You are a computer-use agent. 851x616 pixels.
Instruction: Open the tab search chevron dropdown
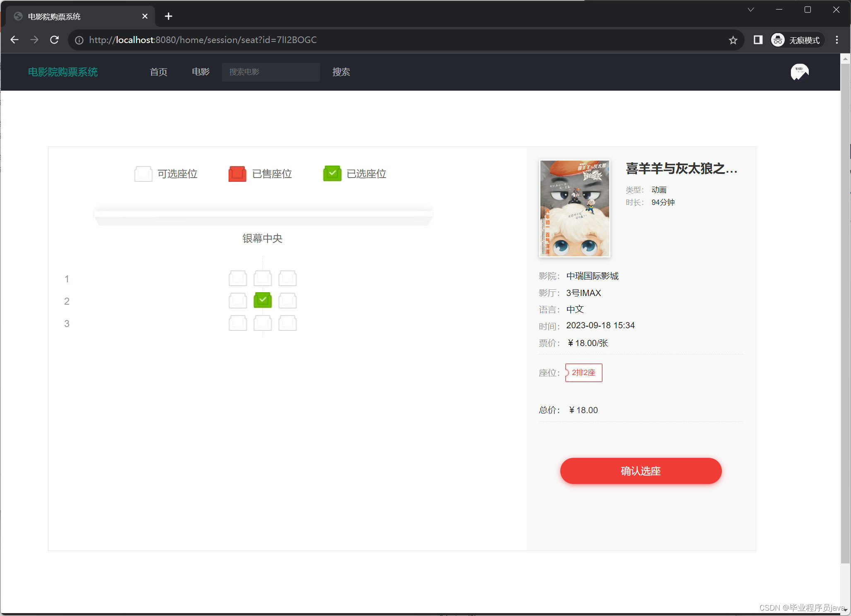(751, 10)
